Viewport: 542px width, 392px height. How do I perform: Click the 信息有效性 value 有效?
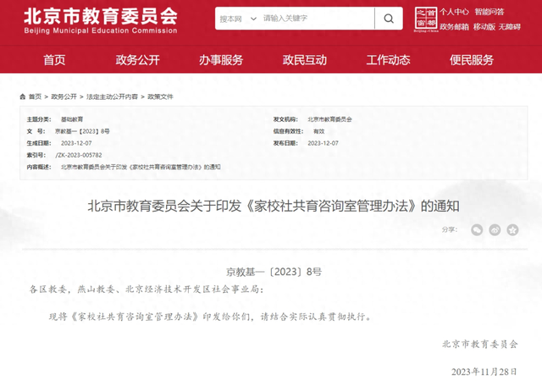click(318, 131)
